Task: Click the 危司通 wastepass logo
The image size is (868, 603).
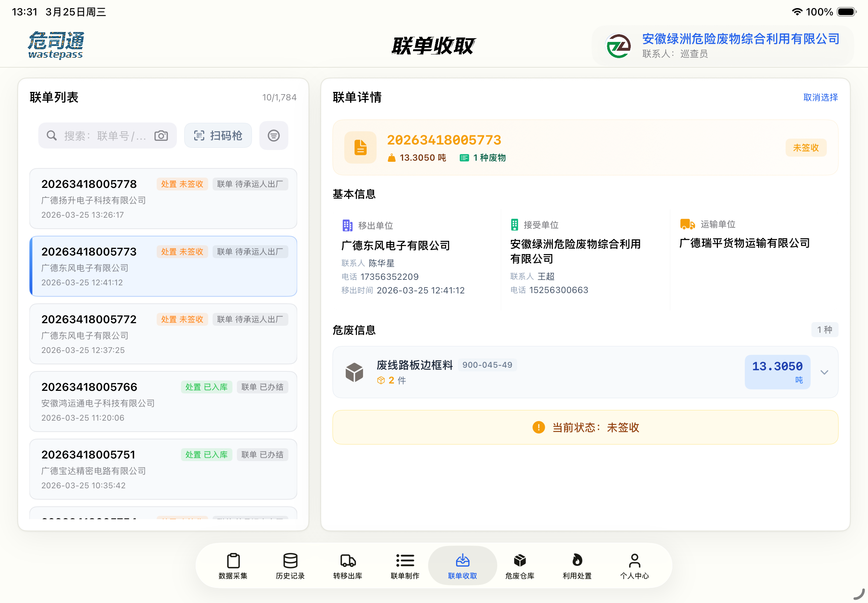Action: pyautogui.click(x=56, y=45)
